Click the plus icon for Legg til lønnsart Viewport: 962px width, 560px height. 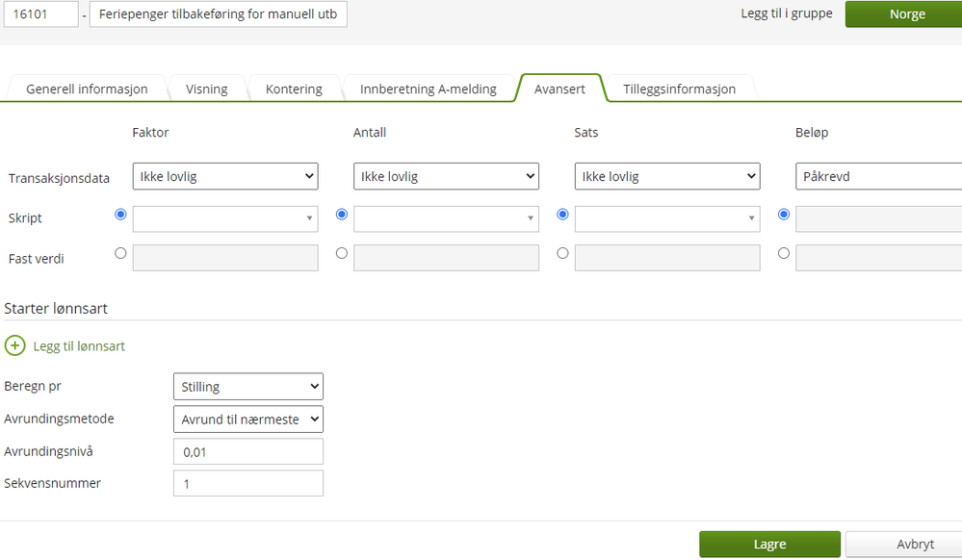pyautogui.click(x=14, y=346)
